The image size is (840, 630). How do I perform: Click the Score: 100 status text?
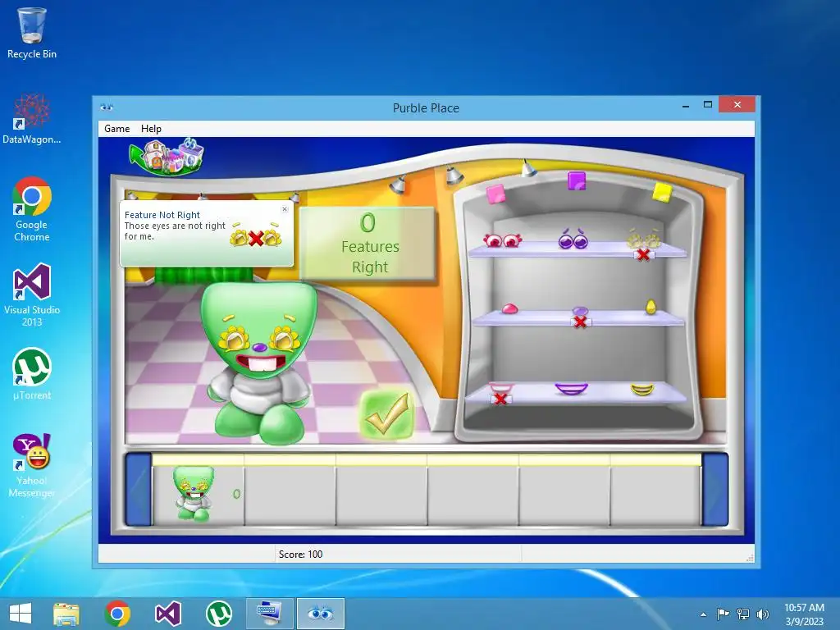(x=300, y=555)
